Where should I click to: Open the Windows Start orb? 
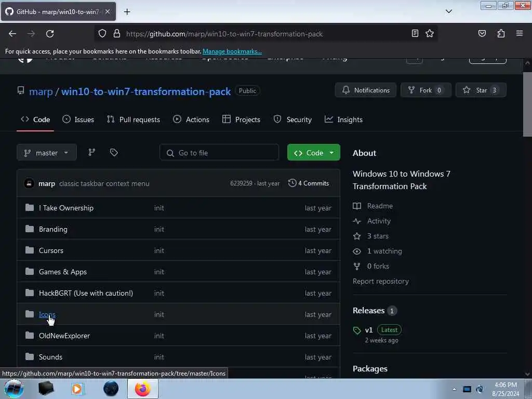pos(14,389)
